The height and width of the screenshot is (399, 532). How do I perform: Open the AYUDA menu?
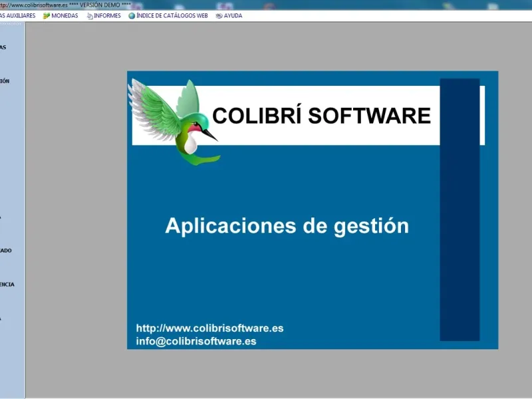(229, 15)
